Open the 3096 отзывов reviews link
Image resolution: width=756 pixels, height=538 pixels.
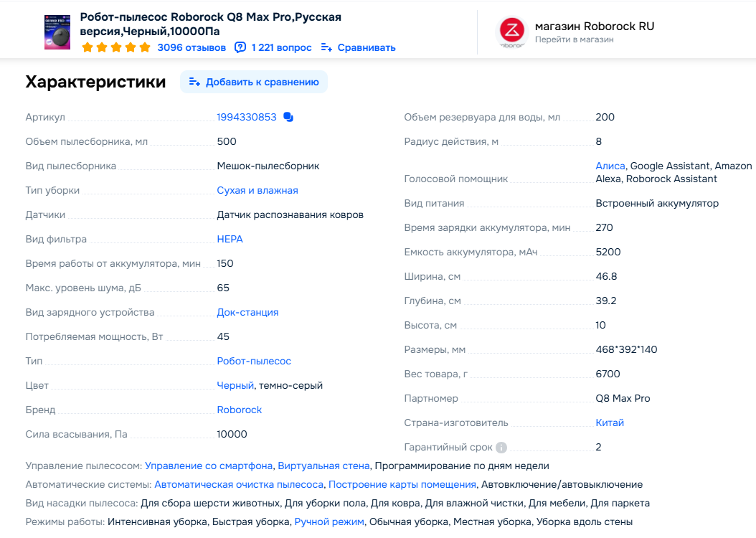[x=192, y=48]
